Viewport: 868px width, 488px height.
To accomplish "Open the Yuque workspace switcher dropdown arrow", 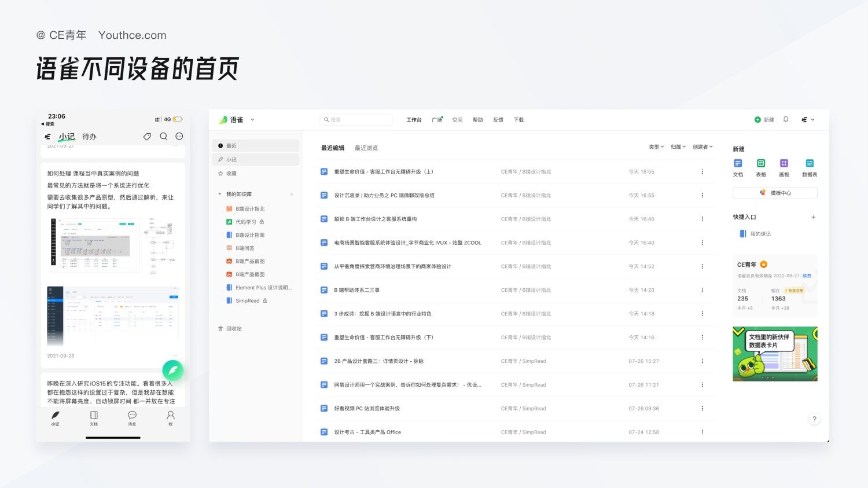I will (252, 120).
